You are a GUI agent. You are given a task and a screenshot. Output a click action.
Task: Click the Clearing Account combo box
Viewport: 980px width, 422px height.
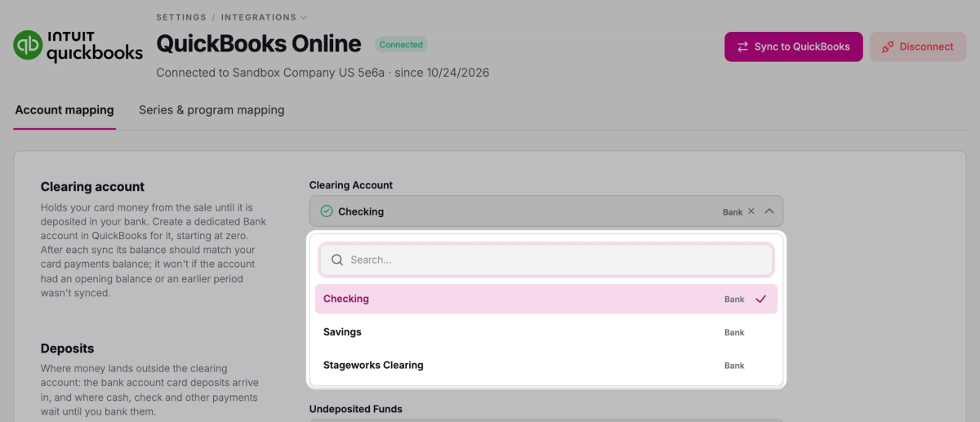pos(546,211)
